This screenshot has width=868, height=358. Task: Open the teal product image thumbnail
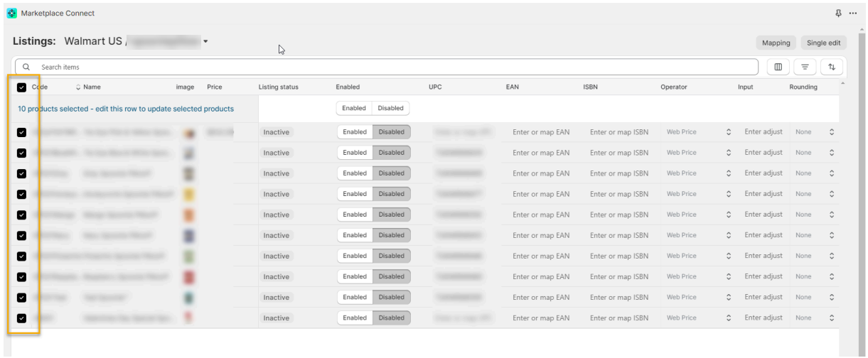pos(189,297)
